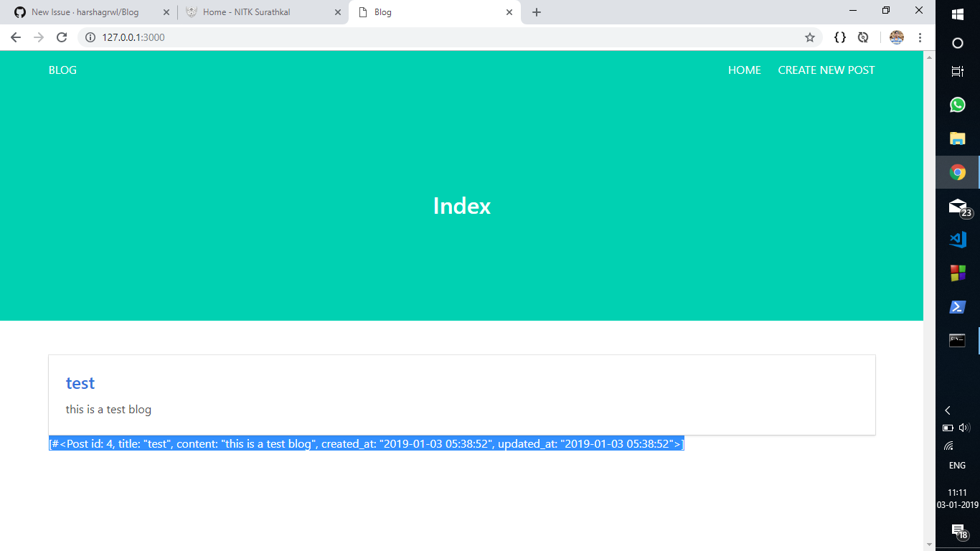
Task: Open File Explorer from the taskbar
Action: tap(957, 138)
